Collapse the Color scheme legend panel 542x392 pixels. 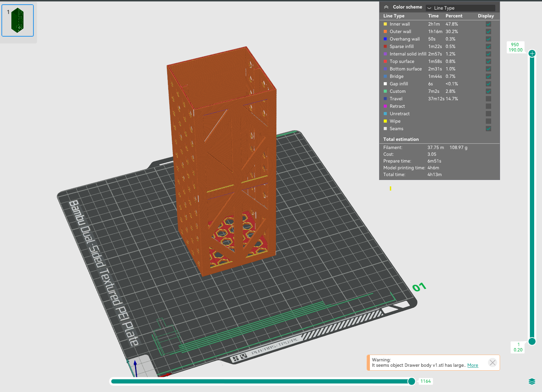coord(386,7)
